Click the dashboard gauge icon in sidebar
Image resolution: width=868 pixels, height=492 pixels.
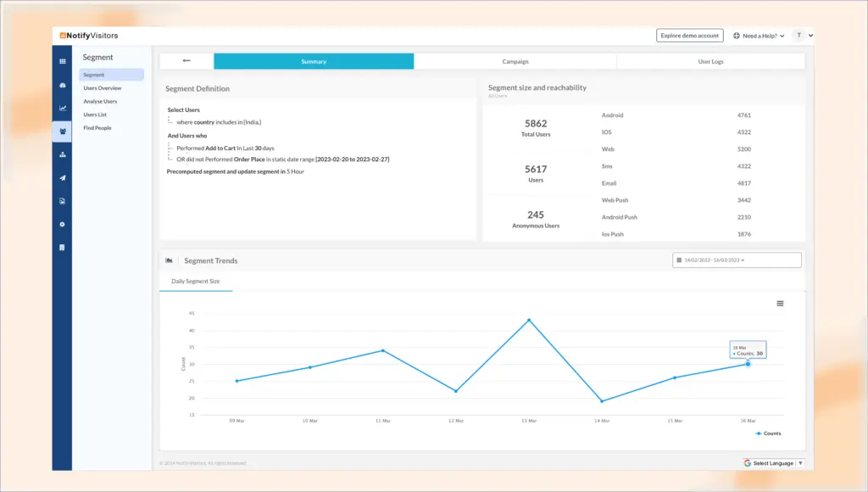pos(62,85)
